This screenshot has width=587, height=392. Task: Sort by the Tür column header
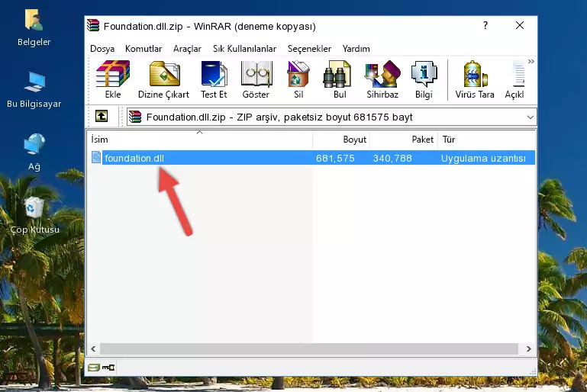coord(486,140)
